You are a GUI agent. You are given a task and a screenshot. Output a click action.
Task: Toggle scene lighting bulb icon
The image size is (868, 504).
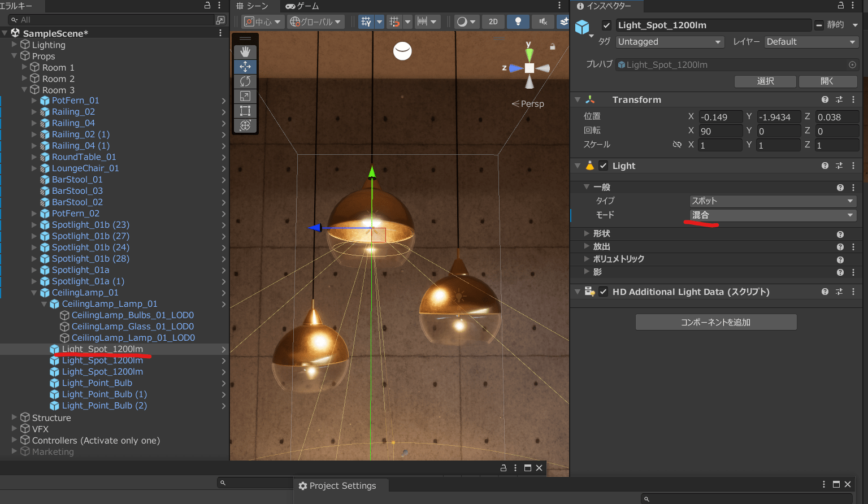coord(518,21)
